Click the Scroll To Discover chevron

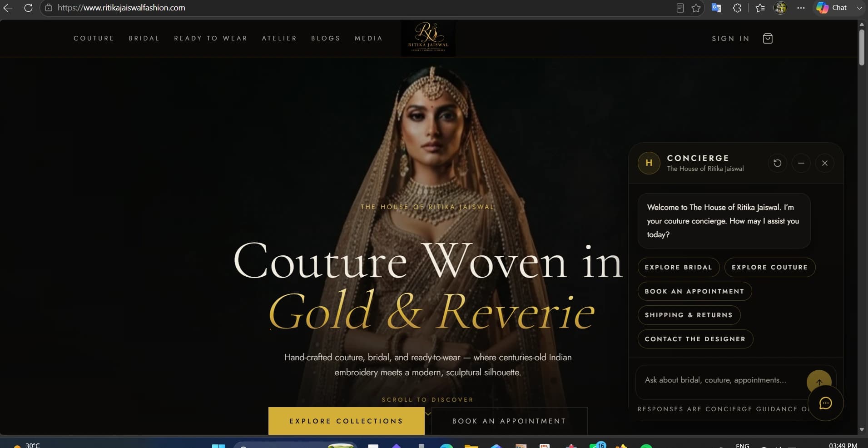428,413
